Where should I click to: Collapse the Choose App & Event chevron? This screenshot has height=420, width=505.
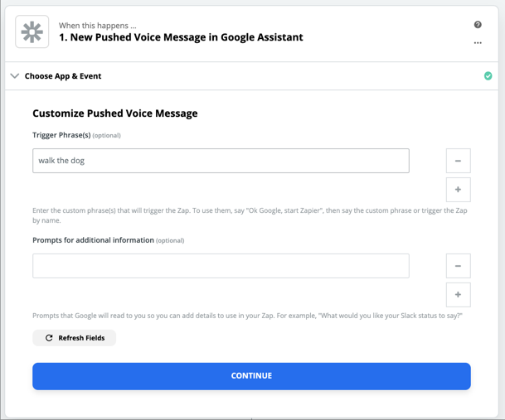point(15,76)
